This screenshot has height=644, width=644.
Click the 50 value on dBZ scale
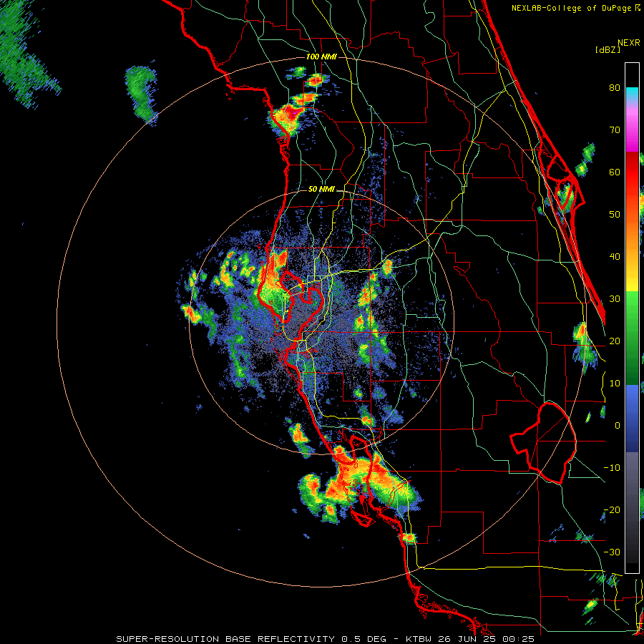click(615, 215)
